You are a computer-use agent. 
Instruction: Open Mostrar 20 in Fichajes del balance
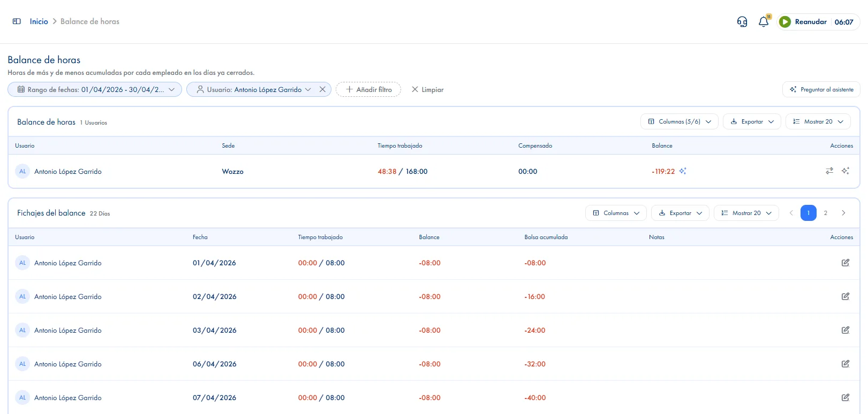click(x=746, y=213)
